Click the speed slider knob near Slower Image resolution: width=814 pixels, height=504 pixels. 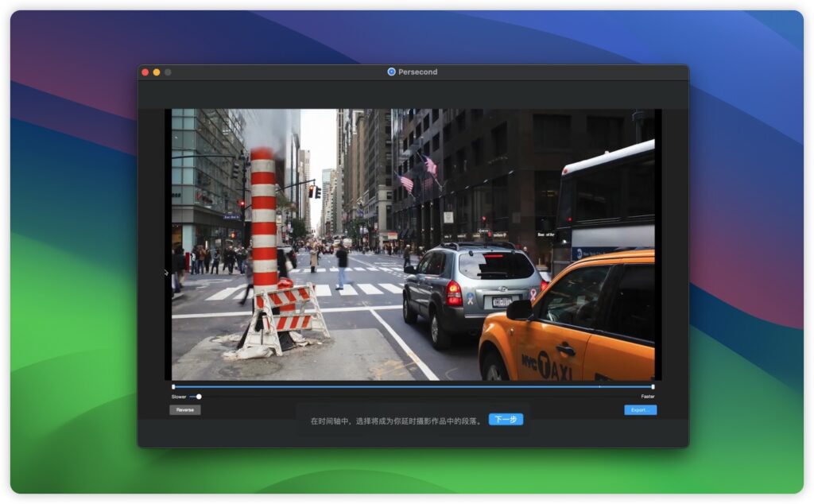tap(199, 397)
